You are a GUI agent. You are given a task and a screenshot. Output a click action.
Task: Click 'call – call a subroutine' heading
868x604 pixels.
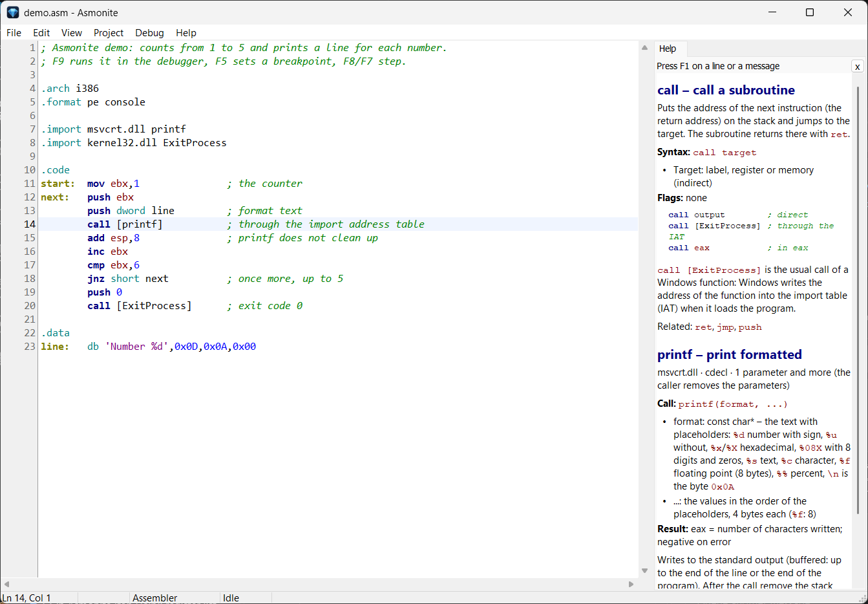726,91
